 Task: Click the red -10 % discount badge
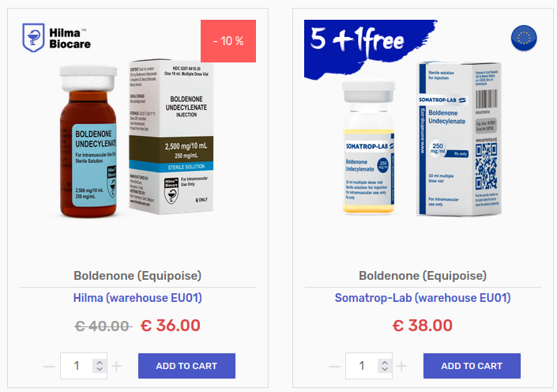point(228,41)
